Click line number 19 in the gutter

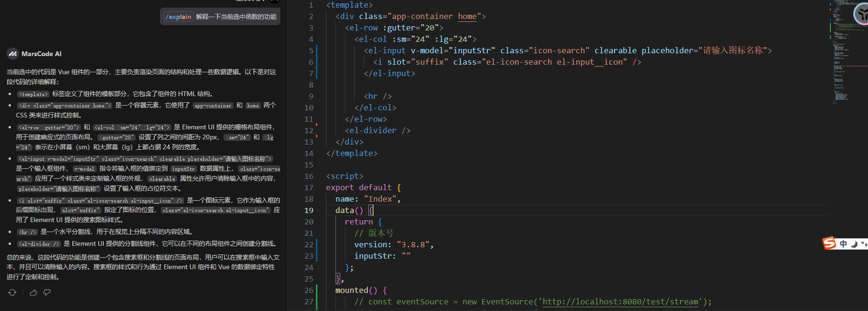pos(309,210)
